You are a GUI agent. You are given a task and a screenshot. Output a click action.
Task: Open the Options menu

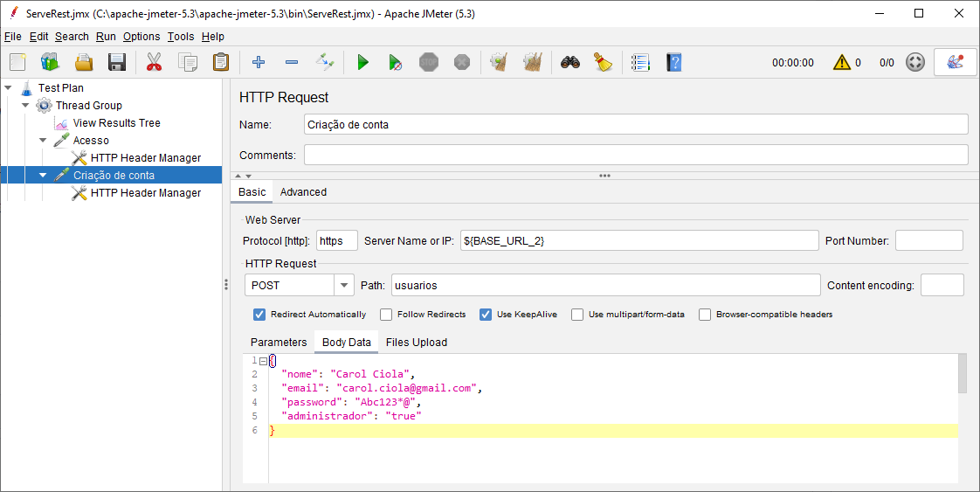click(141, 36)
